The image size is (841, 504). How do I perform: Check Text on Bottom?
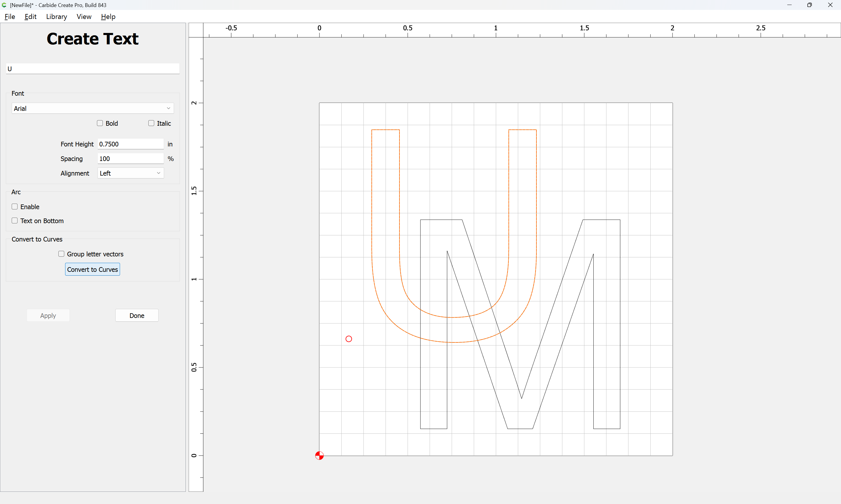point(15,220)
